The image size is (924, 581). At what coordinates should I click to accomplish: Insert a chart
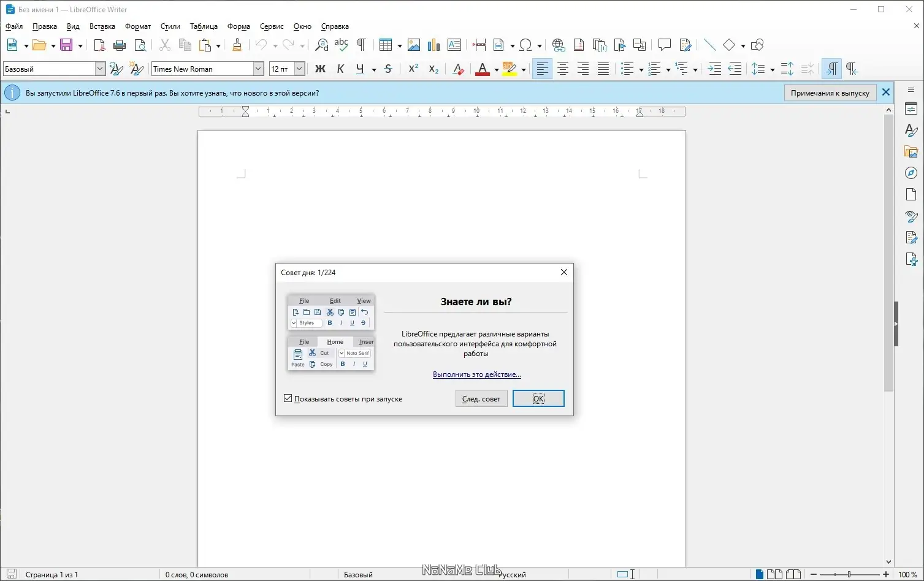(x=434, y=45)
